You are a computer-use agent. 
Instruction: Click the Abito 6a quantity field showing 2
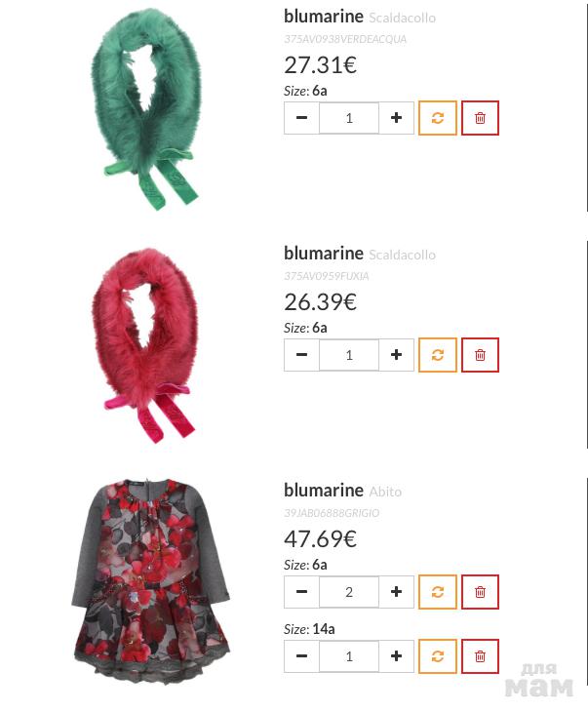[x=349, y=592]
